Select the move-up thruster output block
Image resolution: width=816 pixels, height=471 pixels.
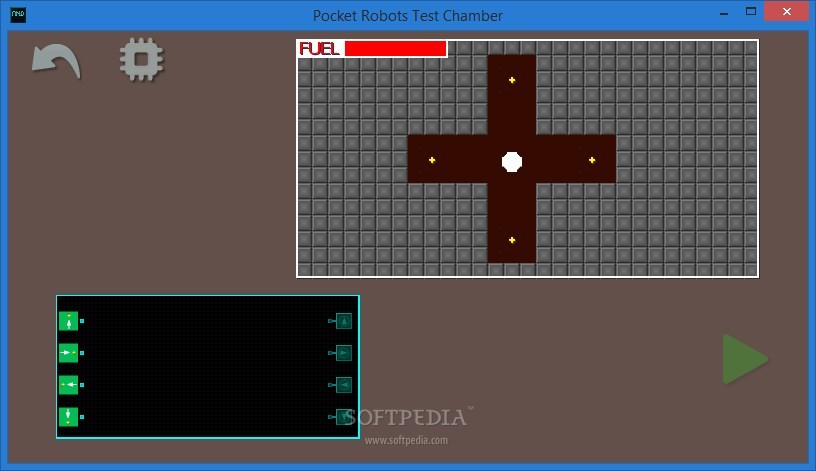[x=344, y=321]
